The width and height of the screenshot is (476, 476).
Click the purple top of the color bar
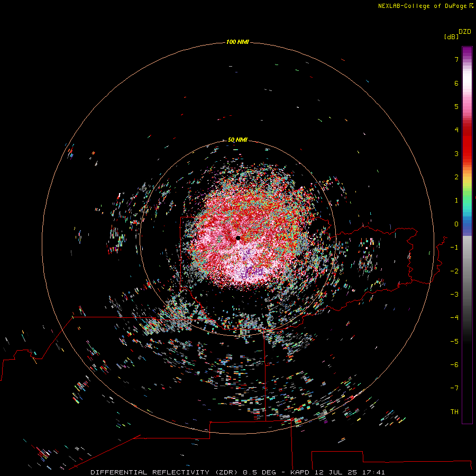coord(467,53)
